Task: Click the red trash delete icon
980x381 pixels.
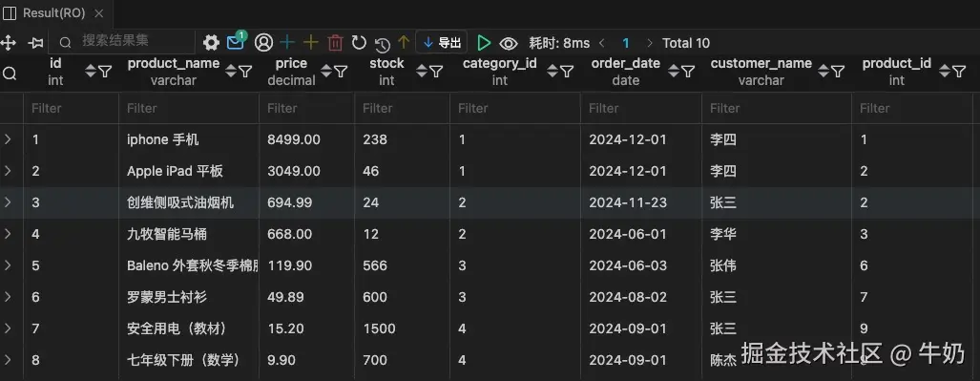Action: [x=336, y=43]
